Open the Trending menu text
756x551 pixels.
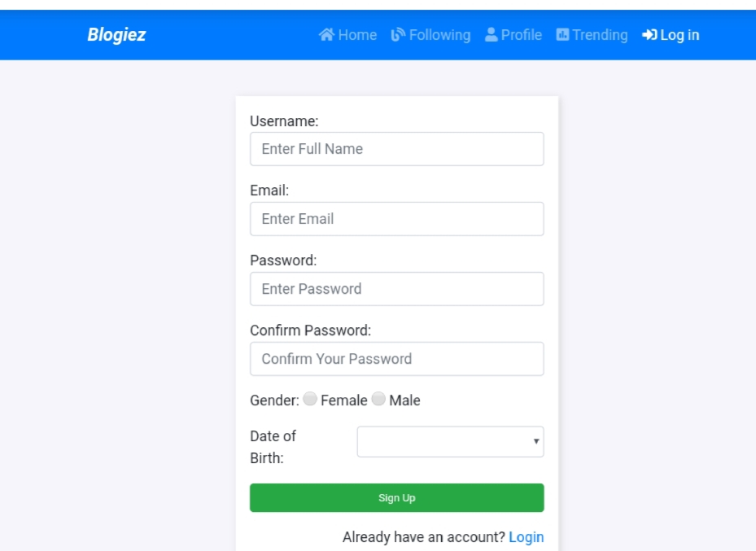pyautogui.click(x=600, y=35)
